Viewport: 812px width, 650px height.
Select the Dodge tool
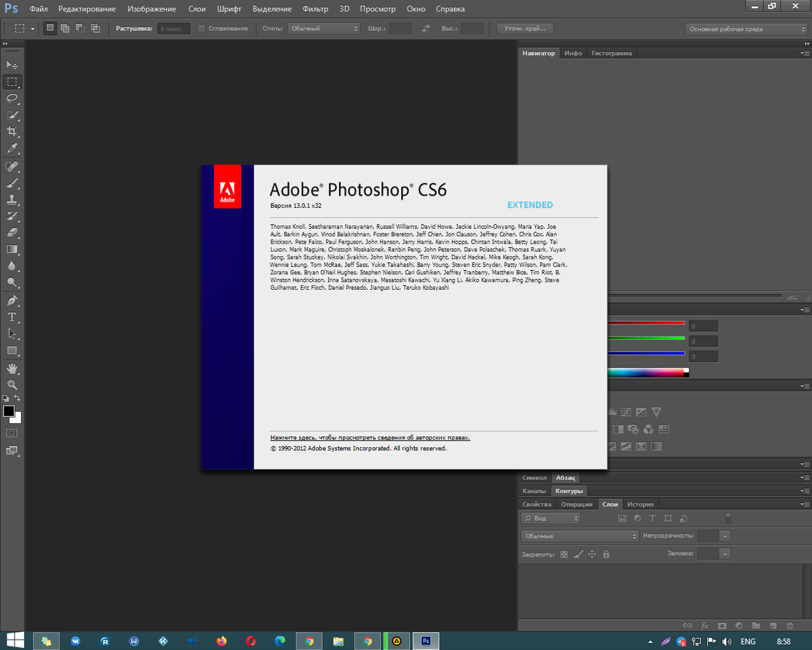point(12,282)
